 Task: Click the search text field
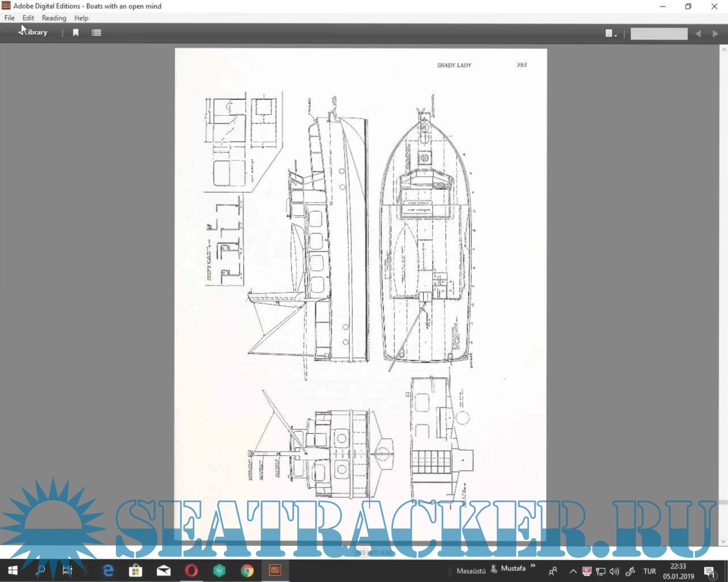coord(659,34)
